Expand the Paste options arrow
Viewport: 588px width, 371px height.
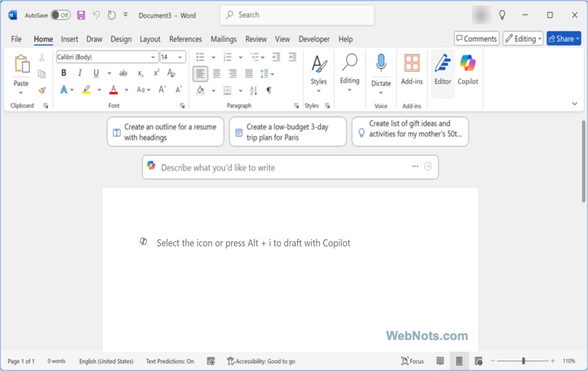[x=20, y=93]
